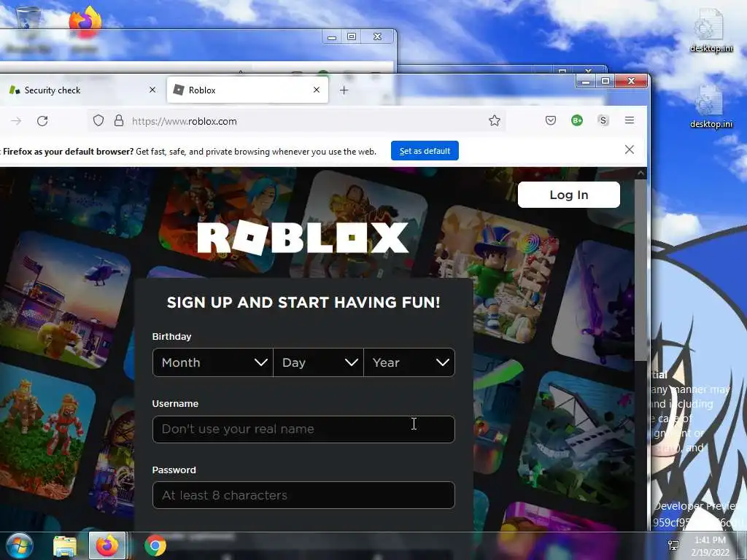The width and height of the screenshot is (747, 560).
Task: Open the Day birthday dropdown
Action: click(318, 363)
